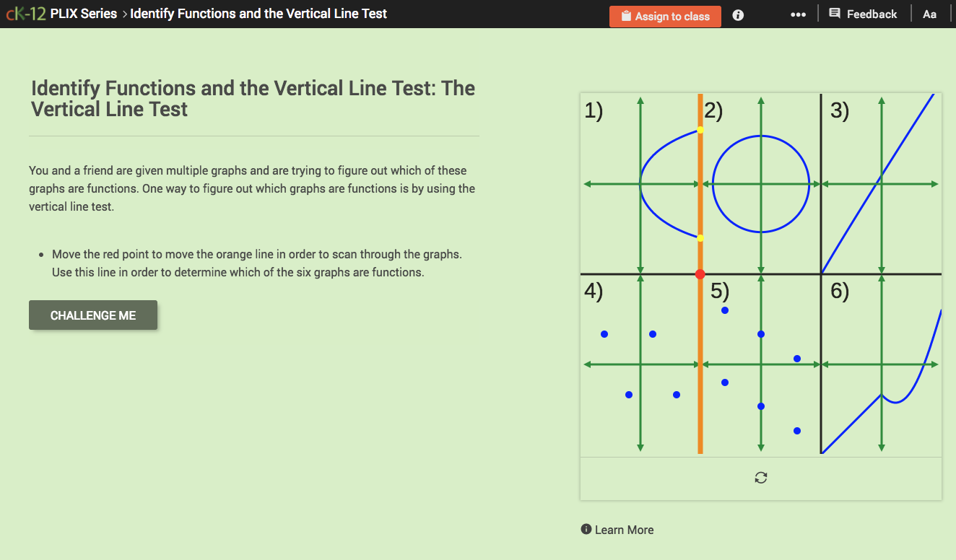Viewport: 956px width, 560px height.
Task: Click the Feedback speech bubble icon
Action: 835,13
